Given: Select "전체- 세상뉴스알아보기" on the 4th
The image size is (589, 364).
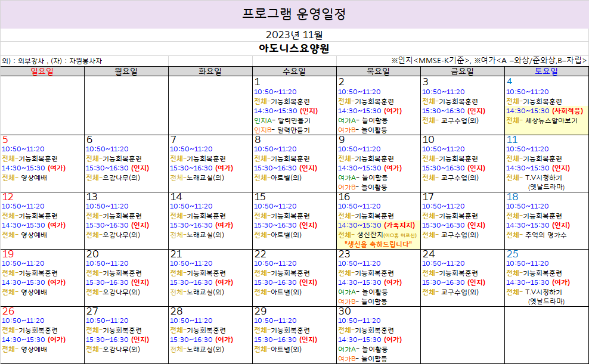Looking at the screenshot, I should [542, 121].
